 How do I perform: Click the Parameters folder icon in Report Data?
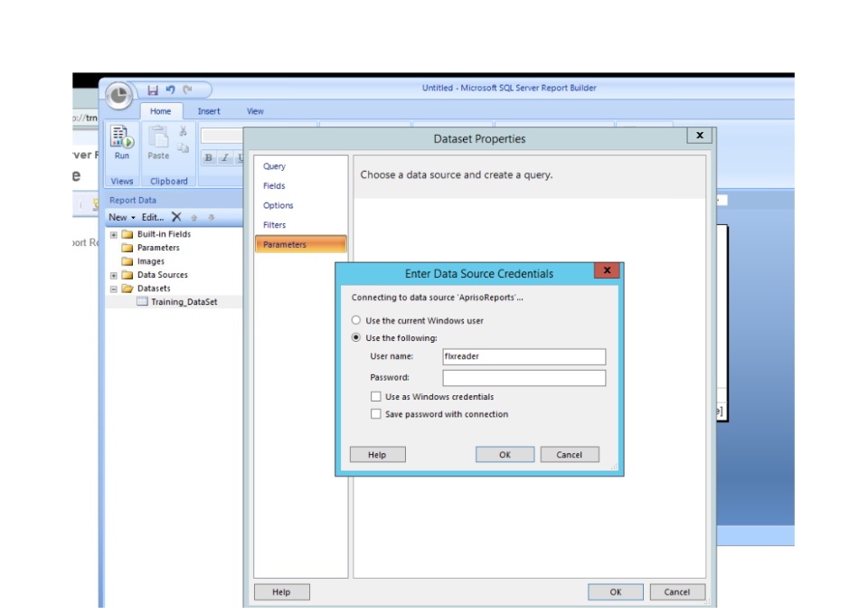click(x=127, y=248)
